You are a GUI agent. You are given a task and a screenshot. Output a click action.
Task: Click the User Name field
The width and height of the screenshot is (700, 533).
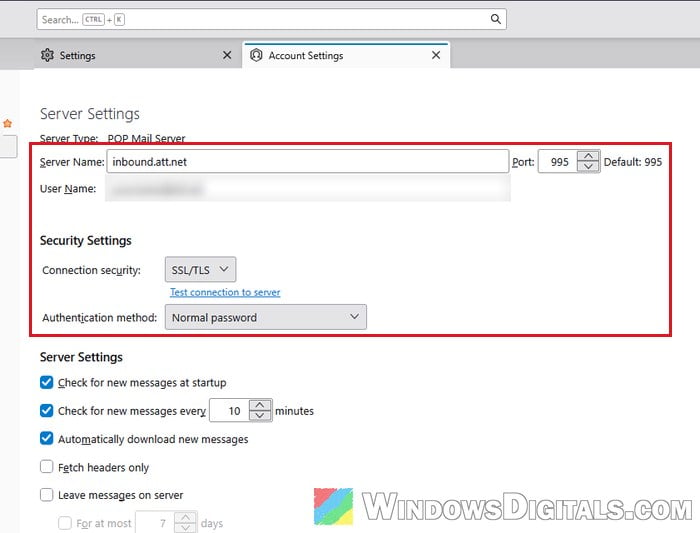pos(308,189)
